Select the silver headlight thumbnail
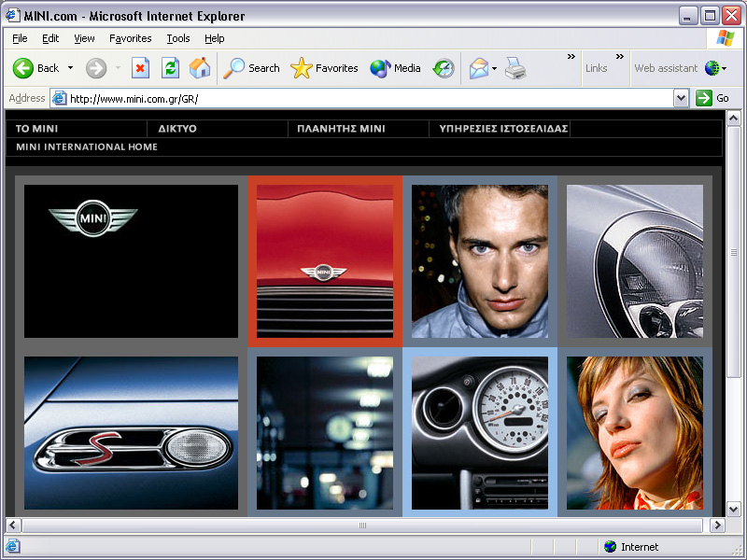The height and width of the screenshot is (560, 747). 635,261
